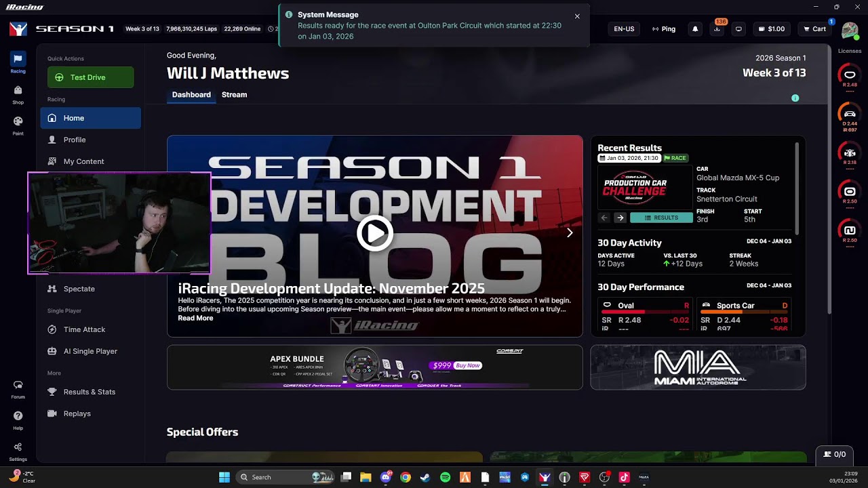Open File Explorer from the taskbar

(x=366, y=477)
